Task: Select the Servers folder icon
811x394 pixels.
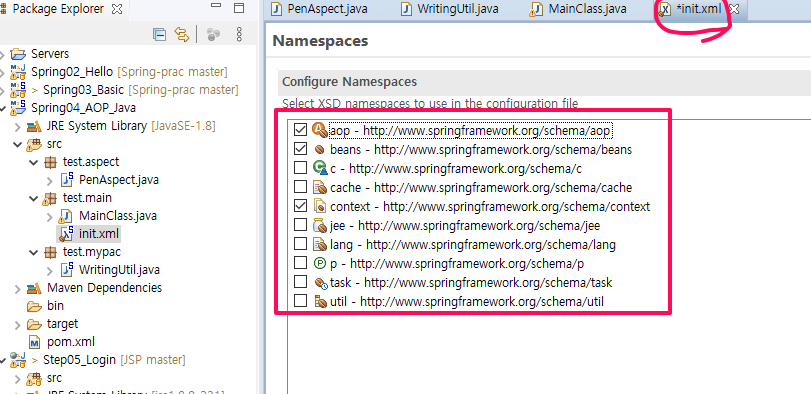Action: click(18, 54)
